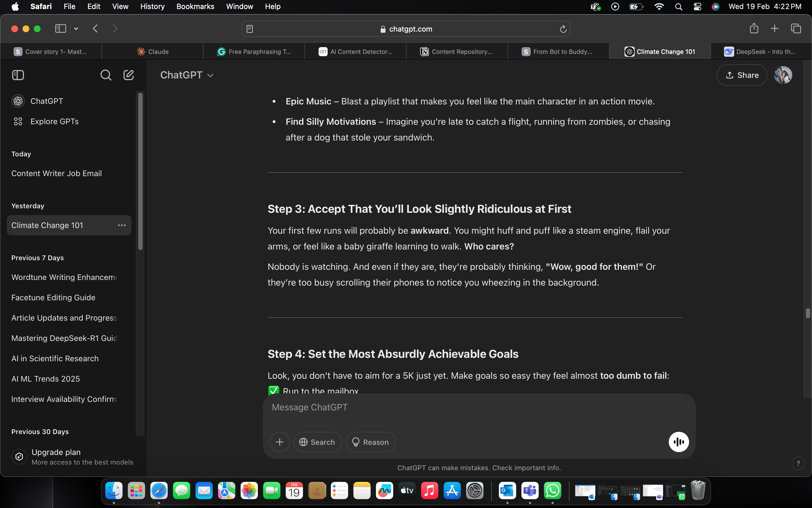
Task: Click the attach plus button in message box
Action: pyautogui.click(x=279, y=442)
